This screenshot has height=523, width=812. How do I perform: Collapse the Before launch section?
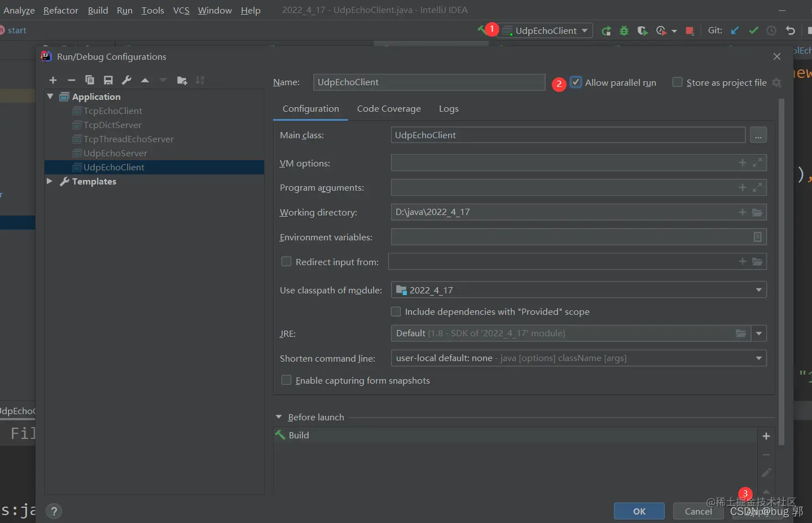click(279, 417)
